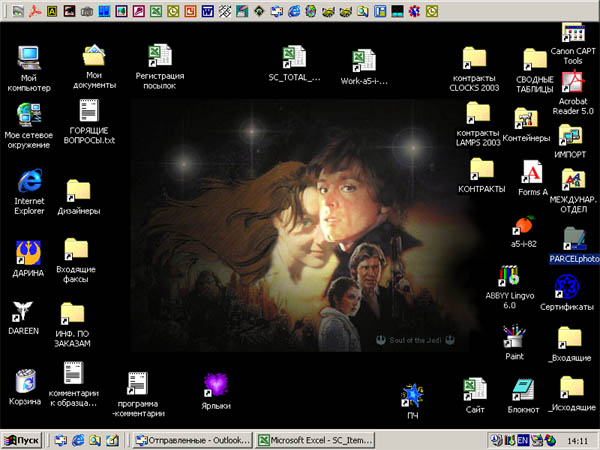Open the МЕЖДУНАР. ОТДЕЛ folder shortcut
Image resolution: width=600 pixels, height=450 pixels.
[x=573, y=179]
